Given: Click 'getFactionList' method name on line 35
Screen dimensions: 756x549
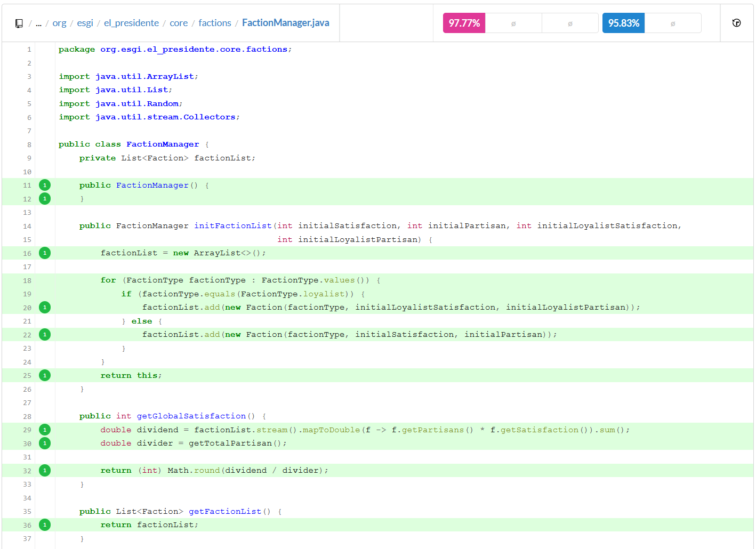Looking at the screenshot, I should pyautogui.click(x=225, y=512).
